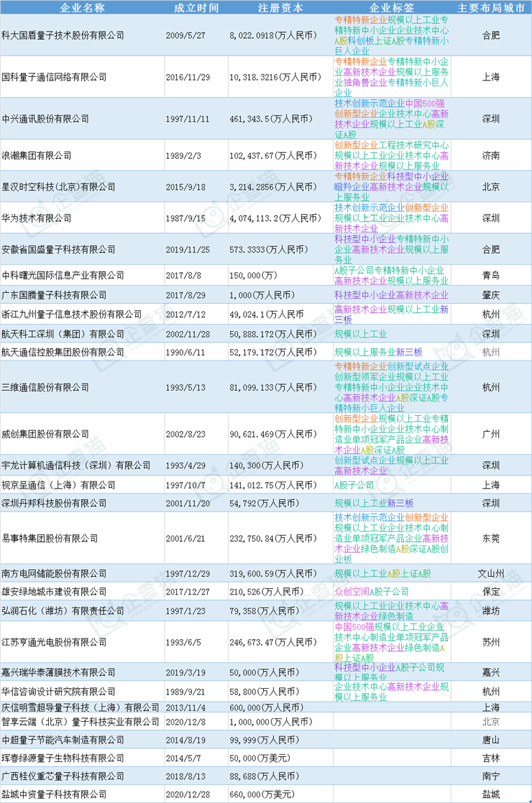Screen dimensions: 532x803
Task: Click the 成立时间 column header
Action: (x=196, y=8)
